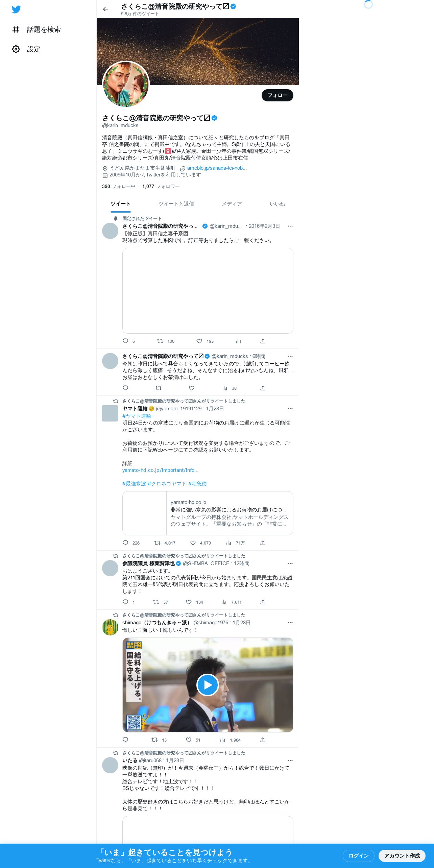Viewport: 434px width, 868px height.
Task: Open more options on ヤマト運輸 tweet
Action: tap(290, 409)
